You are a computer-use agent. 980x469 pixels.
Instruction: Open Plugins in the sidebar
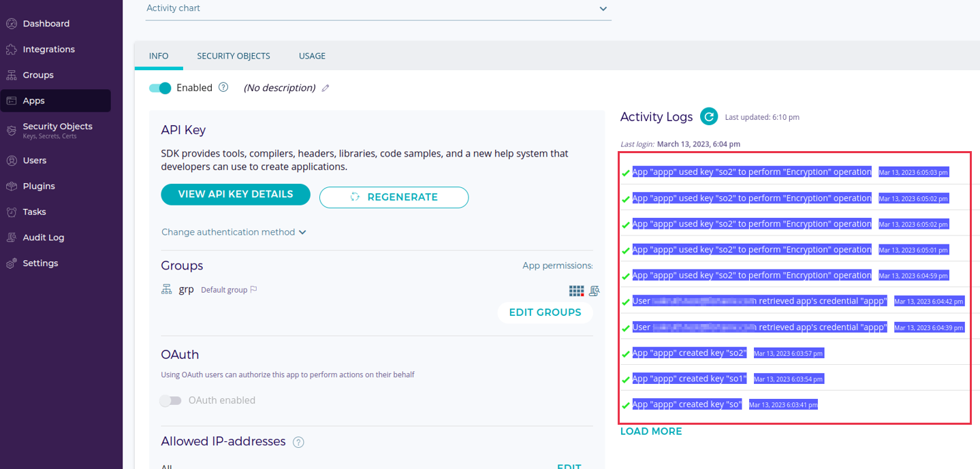point(39,186)
